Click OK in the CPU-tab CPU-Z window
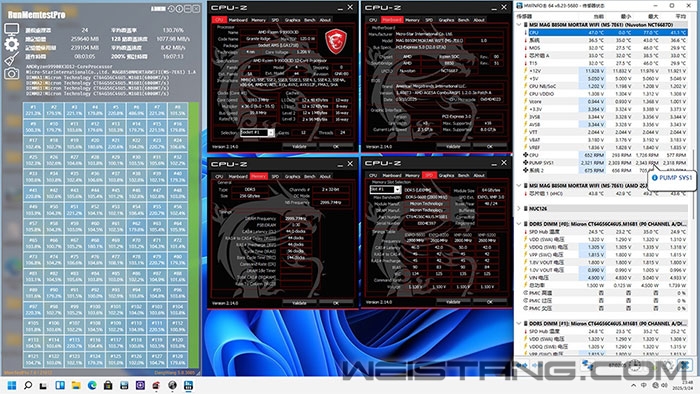The width and height of the screenshot is (700, 394). (x=336, y=146)
